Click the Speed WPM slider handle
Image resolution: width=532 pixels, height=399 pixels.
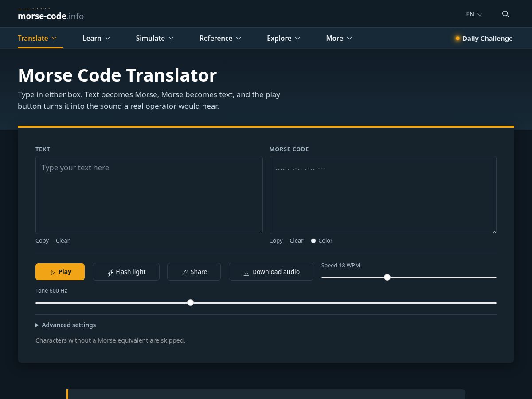(x=387, y=278)
